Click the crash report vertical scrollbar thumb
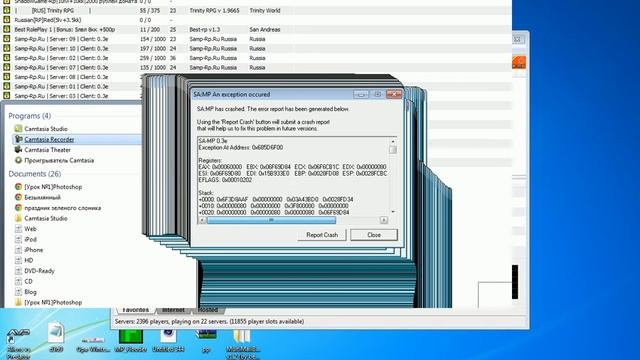The height and width of the screenshot is (360, 640). [x=393, y=150]
